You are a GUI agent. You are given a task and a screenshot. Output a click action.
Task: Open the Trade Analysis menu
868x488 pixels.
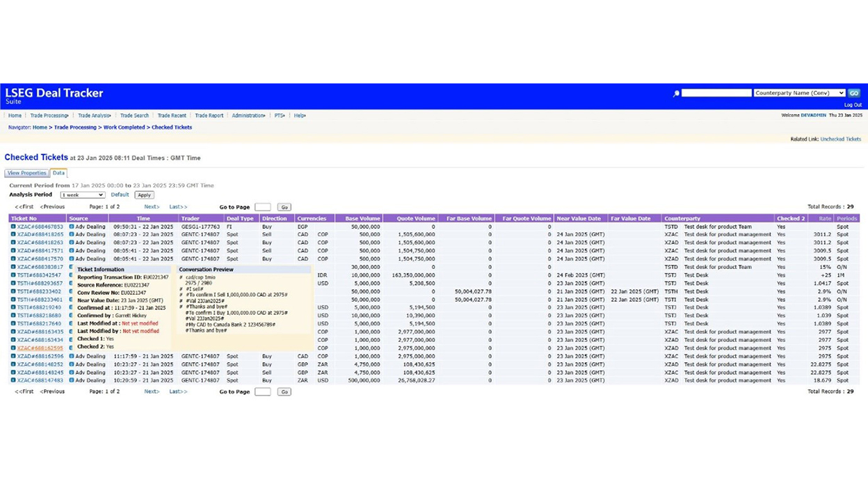pyautogui.click(x=94, y=115)
